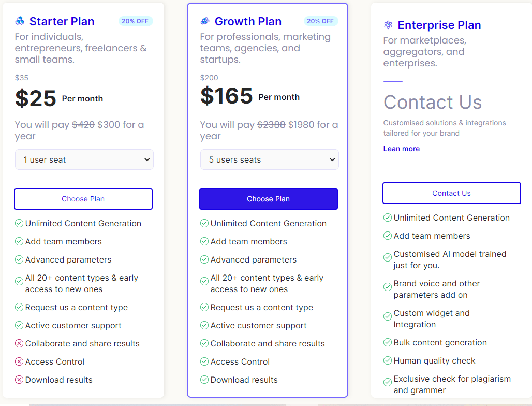Click the Growth Plan logo icon
This screenshot has height=406, width=532.
[205, 21]
